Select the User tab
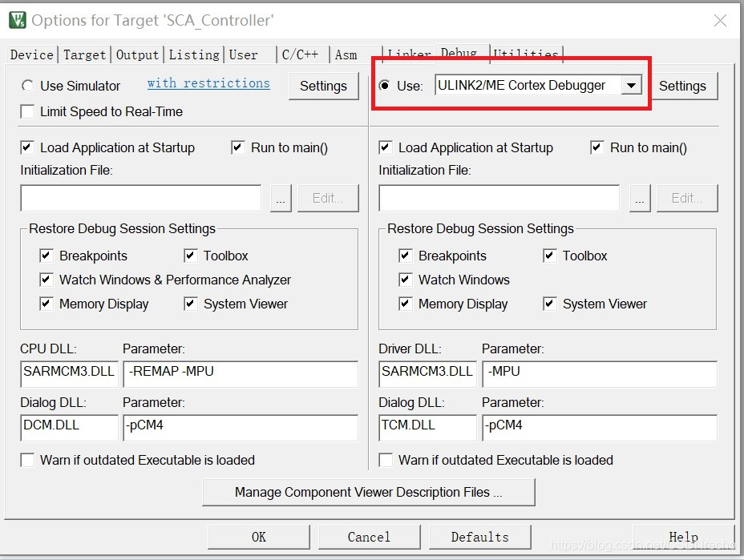The image size is (744, 560). [243, 55]
